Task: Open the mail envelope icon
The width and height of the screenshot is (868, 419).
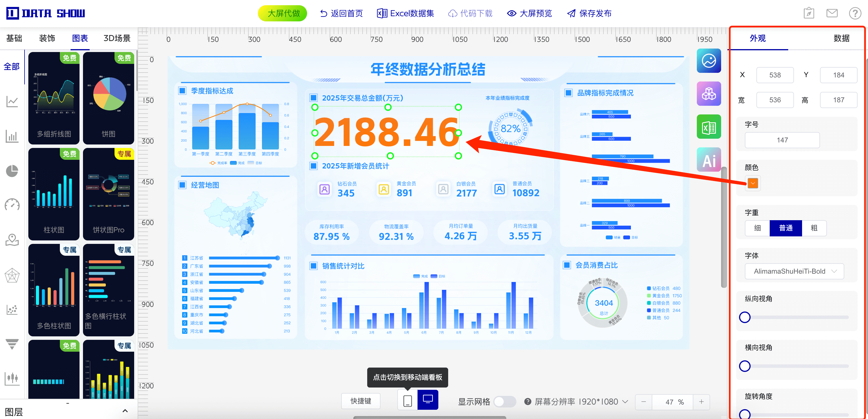Action: click(832, 14)
